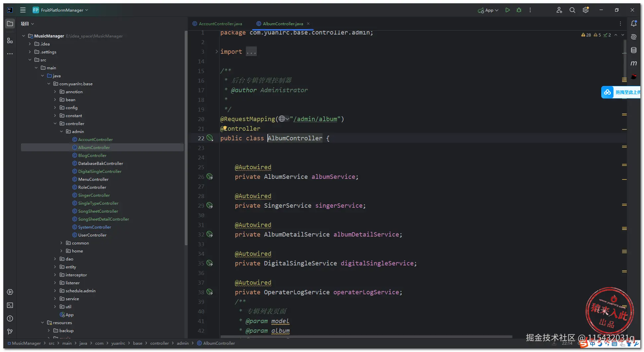Click autowired gutter icon for digitalSingleService
This screenshot has width=644, height=352.
[210, 263]
